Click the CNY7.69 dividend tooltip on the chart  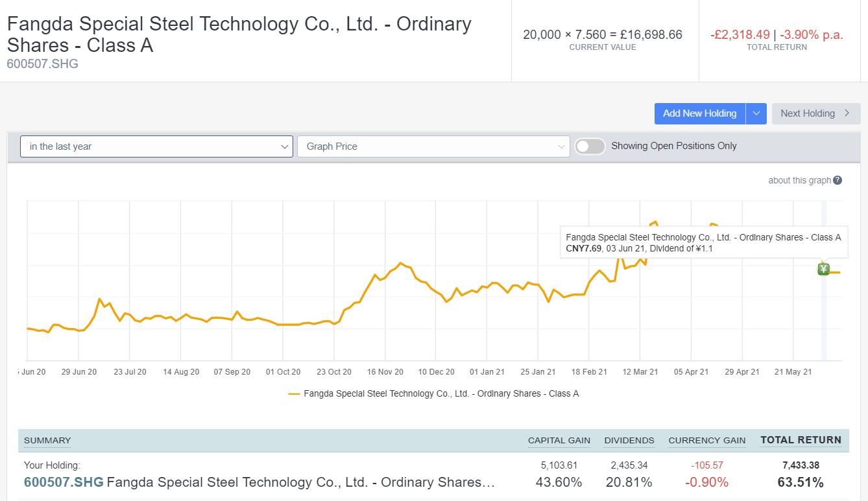pyautogui.click(x=704, y=242)
